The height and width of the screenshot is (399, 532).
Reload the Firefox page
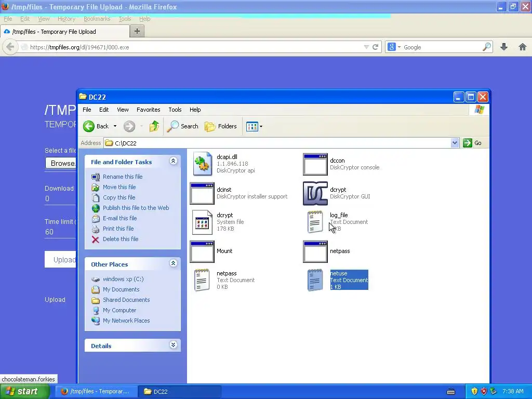click(x=375, y=47)
